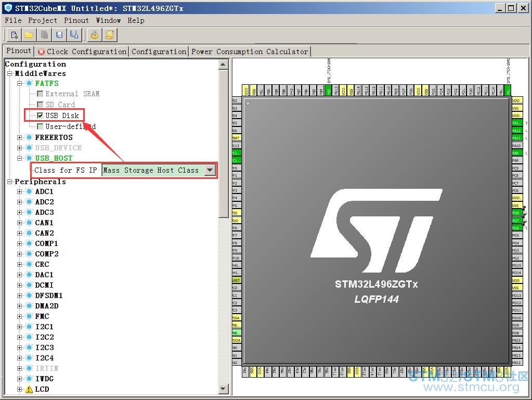Open the Pinout menu
Viewport: 532px width, 400px height.
pyautogui.click(x=76, y=20)
